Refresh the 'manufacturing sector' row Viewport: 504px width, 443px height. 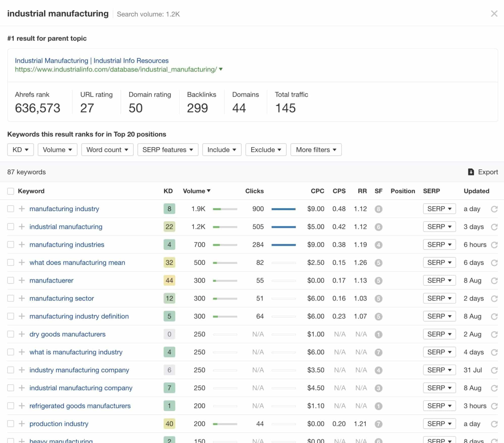click(494, 298)
